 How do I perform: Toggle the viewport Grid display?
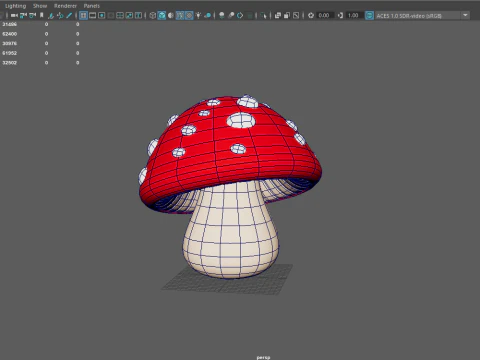pos(83,15)
